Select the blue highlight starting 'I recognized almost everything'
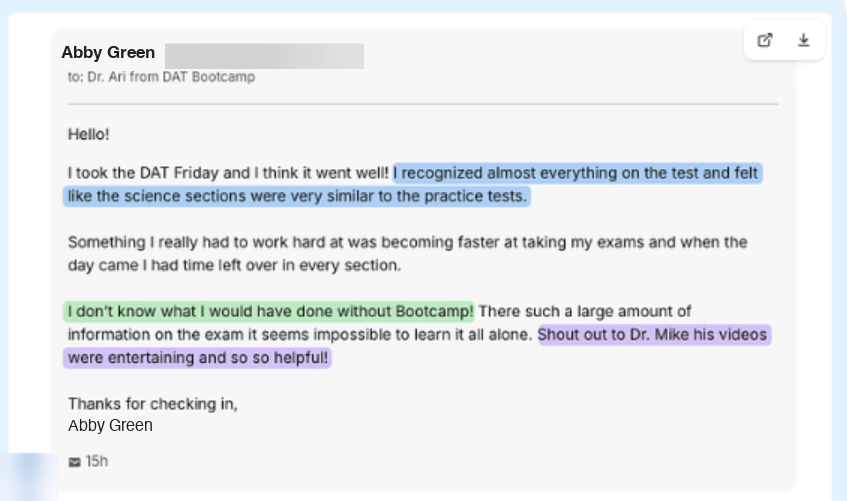The width and height of the screenshot is (847, 501). [577, 173]
